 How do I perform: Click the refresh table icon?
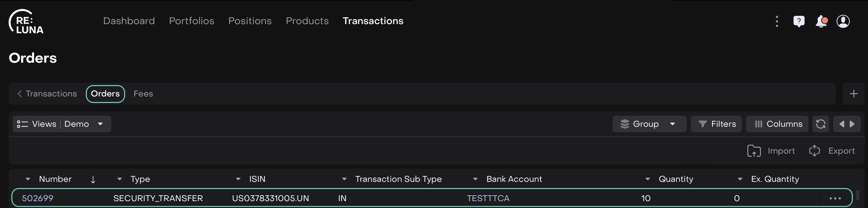click(820, 124)
